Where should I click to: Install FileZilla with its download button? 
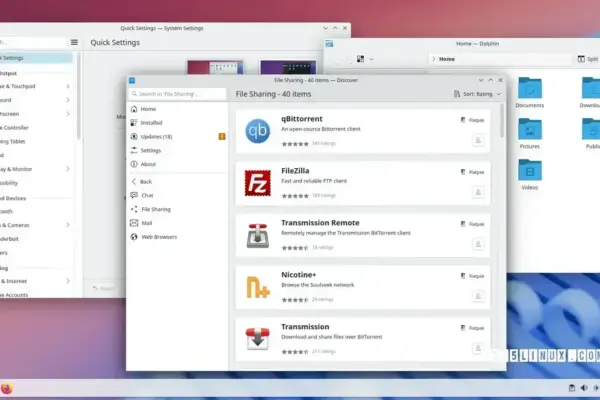[x=478, y=192]
